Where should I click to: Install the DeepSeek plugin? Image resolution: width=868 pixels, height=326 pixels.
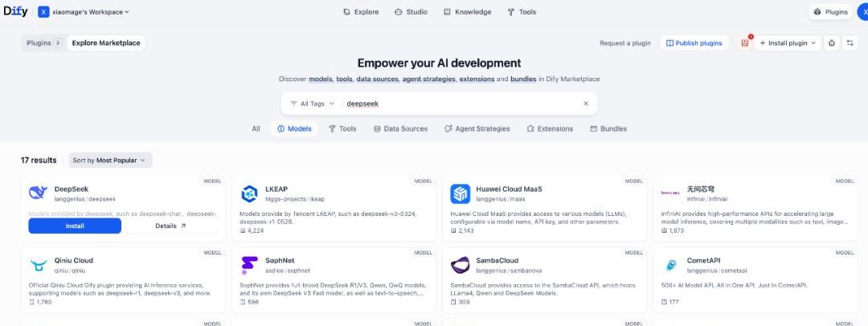(75, 226)
